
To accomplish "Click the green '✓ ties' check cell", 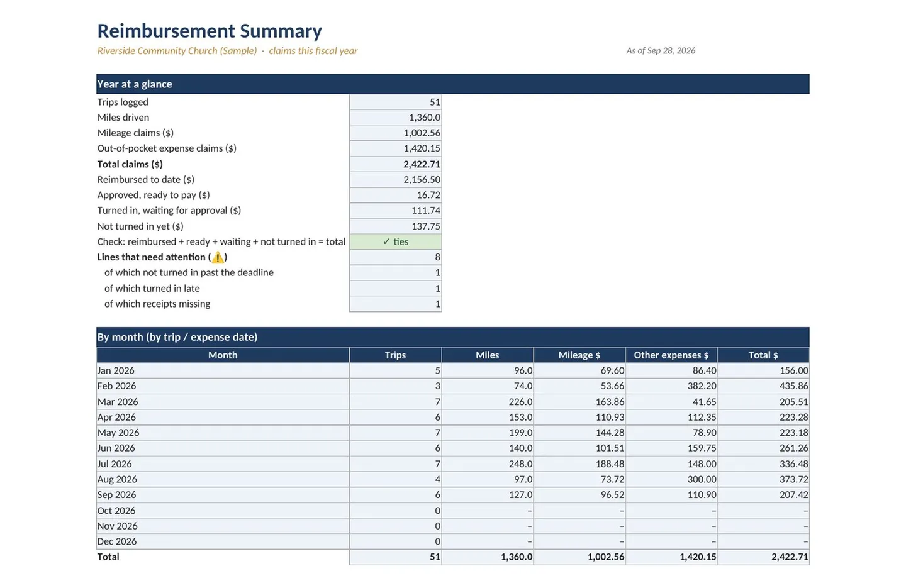I will coord(395,241).
